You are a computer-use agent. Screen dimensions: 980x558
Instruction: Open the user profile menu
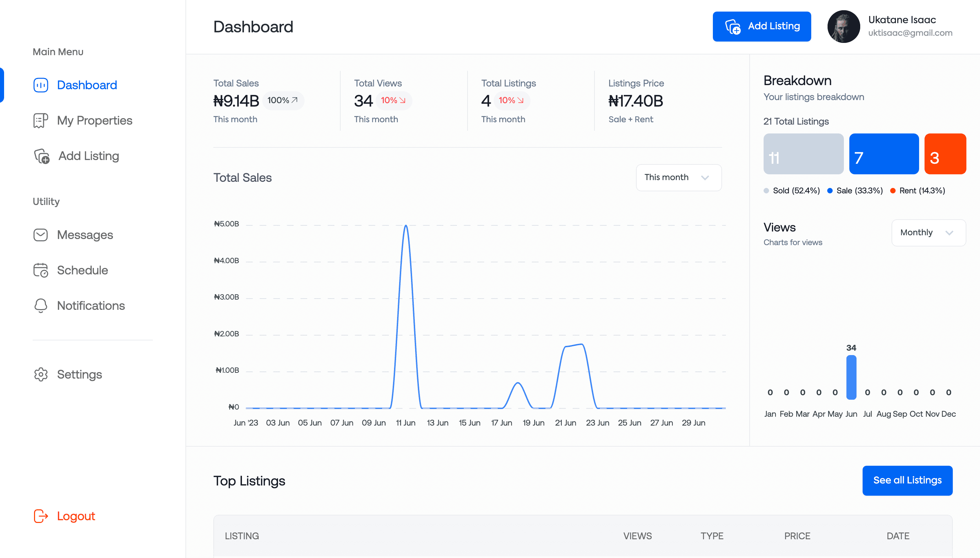click(x=844, y=26)
